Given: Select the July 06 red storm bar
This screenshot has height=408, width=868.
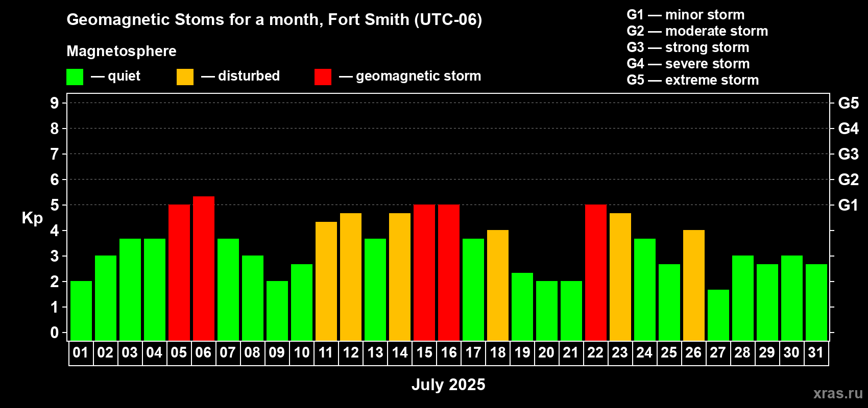Looking at the screenshot, I should point(204,268).
